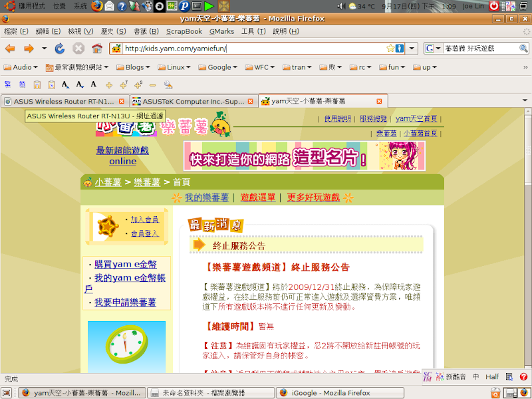Launch the terminal from top panel

coord(197,6)
